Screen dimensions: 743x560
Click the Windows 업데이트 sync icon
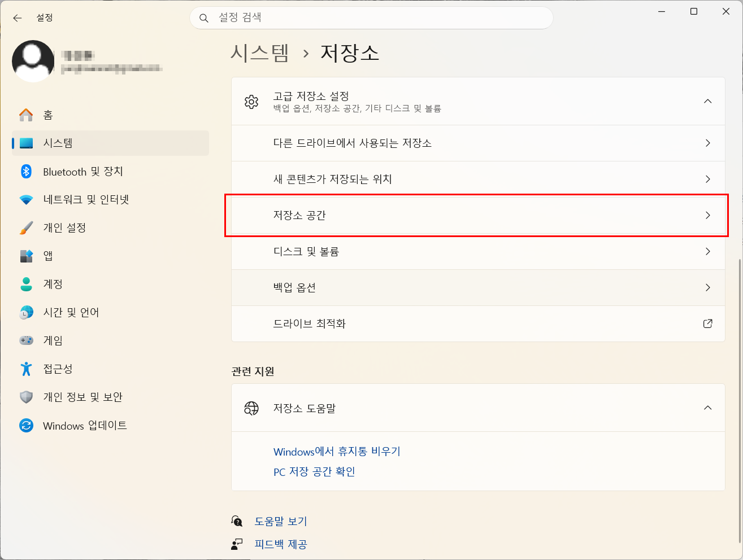tap(26, 426)
